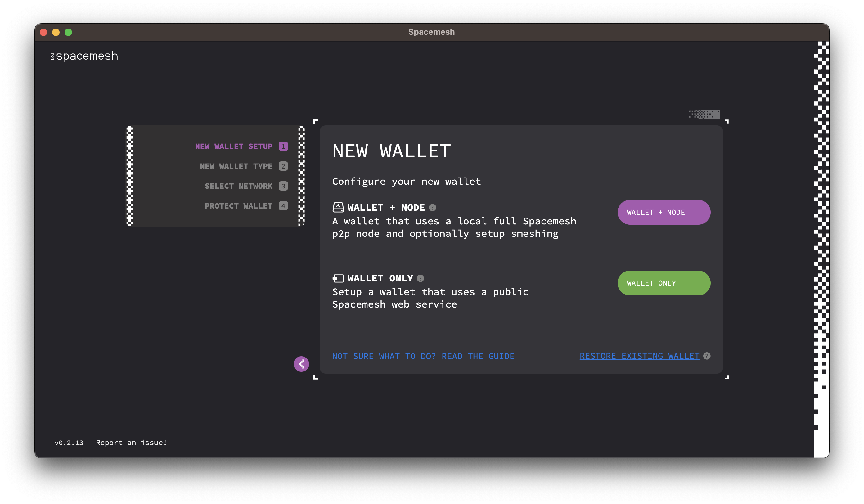Open help tooltip next to Wallet Only heading

[x=420, y=278]
